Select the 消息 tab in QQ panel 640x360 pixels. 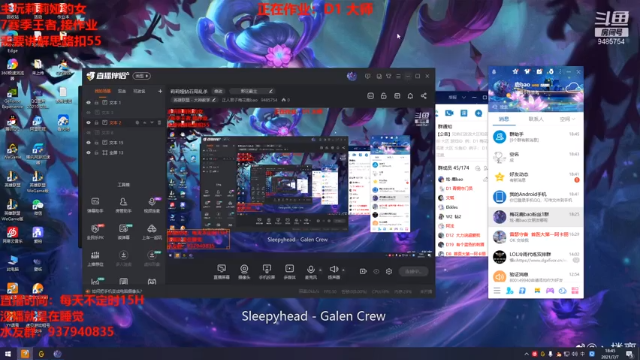coord(504,119)
